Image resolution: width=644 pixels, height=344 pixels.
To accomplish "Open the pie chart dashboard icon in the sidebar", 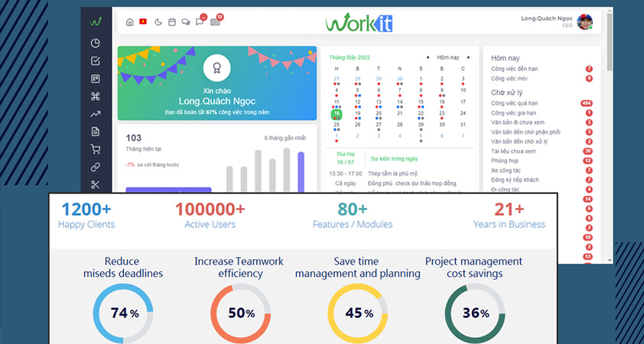I will [x=96, y=43].
